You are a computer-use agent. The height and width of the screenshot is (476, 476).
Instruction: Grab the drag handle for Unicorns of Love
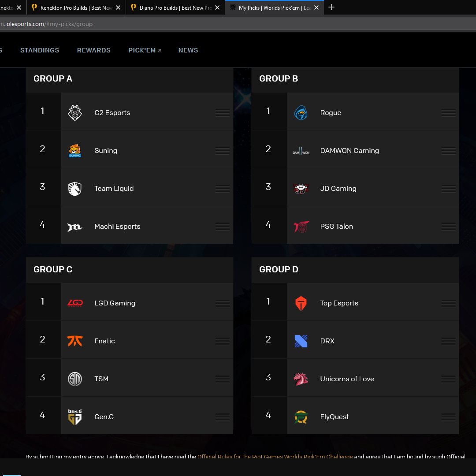(x=448, y=379)
